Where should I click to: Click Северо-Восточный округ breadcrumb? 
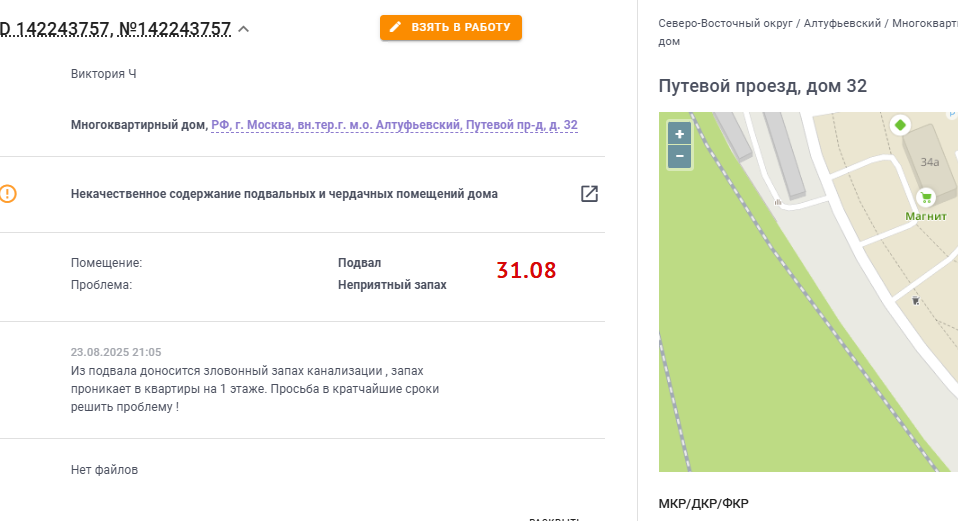pos(725,23)
